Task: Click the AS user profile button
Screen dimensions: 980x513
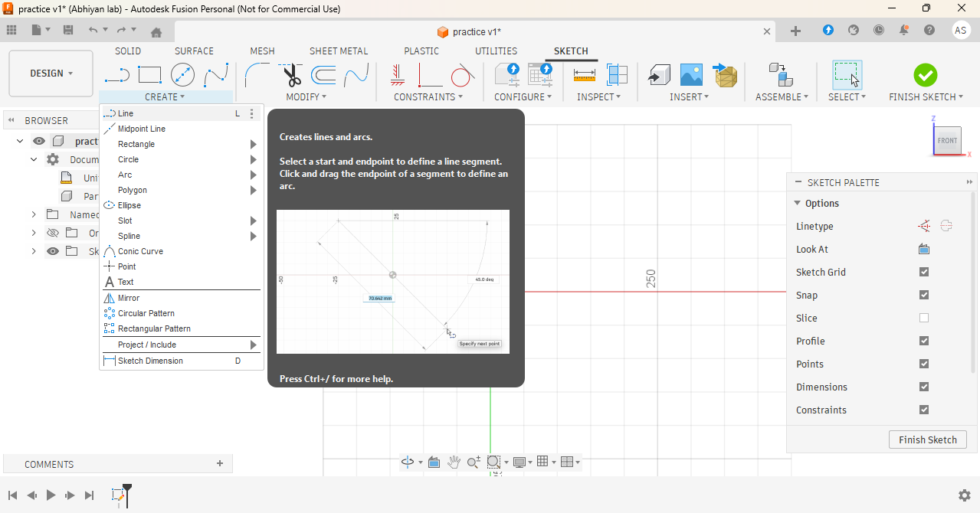Action: coord(962,31)
